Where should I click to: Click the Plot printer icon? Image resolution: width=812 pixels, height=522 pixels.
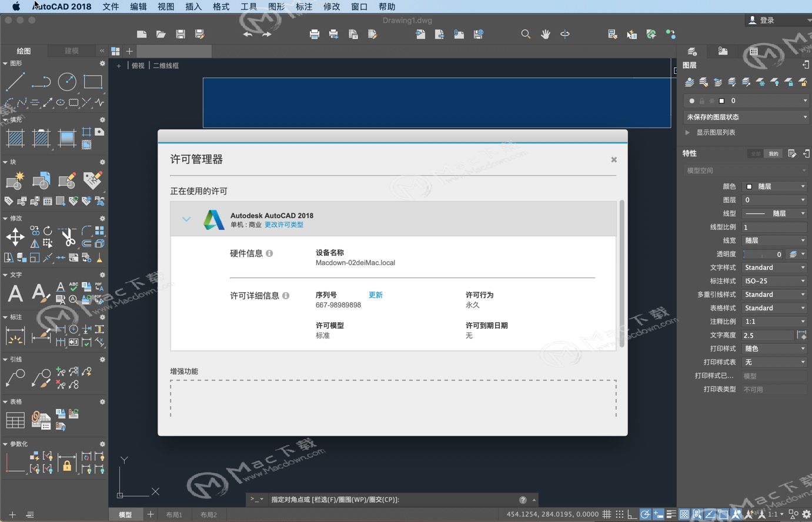[314, 34]
